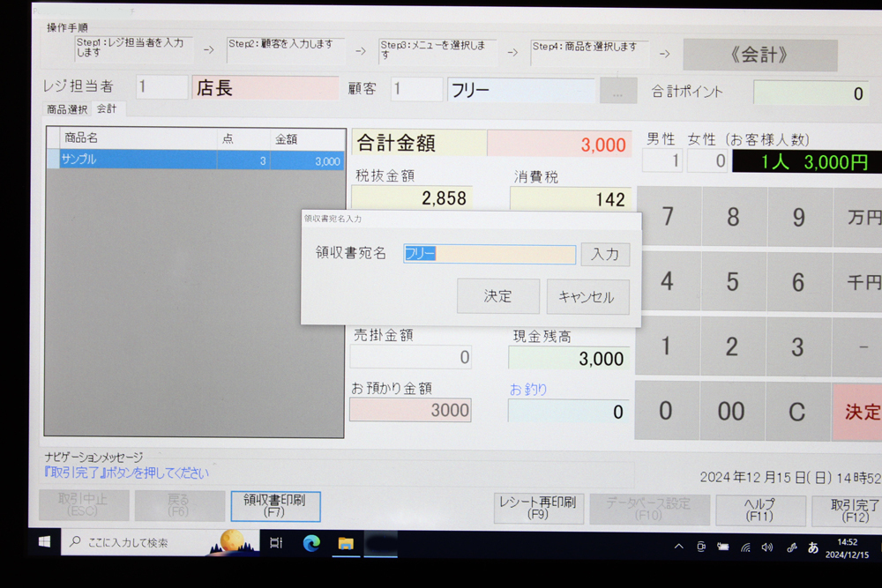882x588 pixels.
Task: Open the Windows Start menu
Action: (x=44, y=542)
